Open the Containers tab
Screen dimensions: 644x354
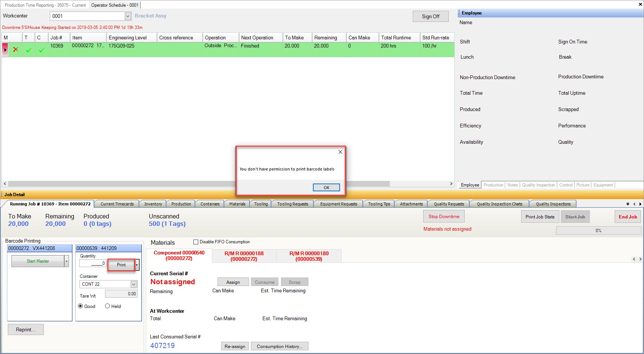pos(210,204)
